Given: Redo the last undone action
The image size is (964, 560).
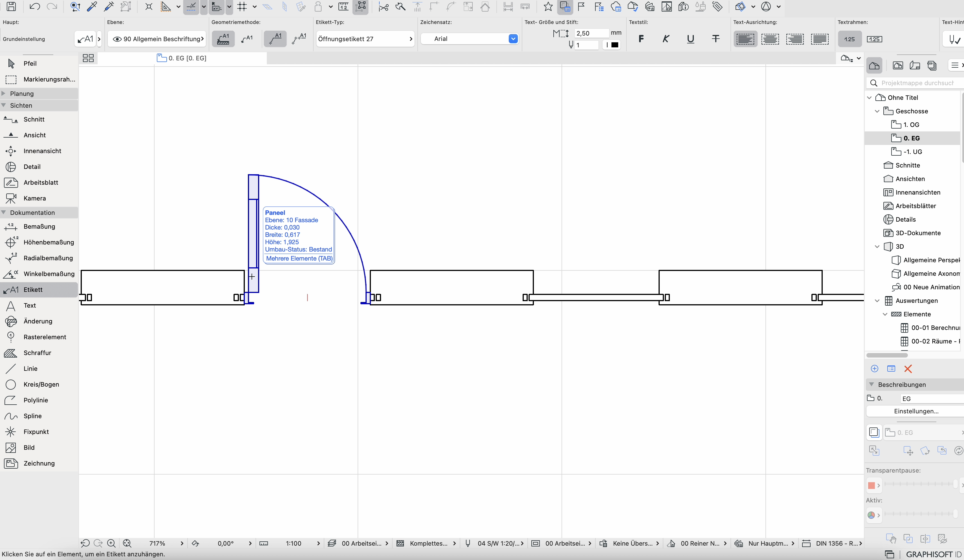Looking at the screenshot, I should pos(52,6).
